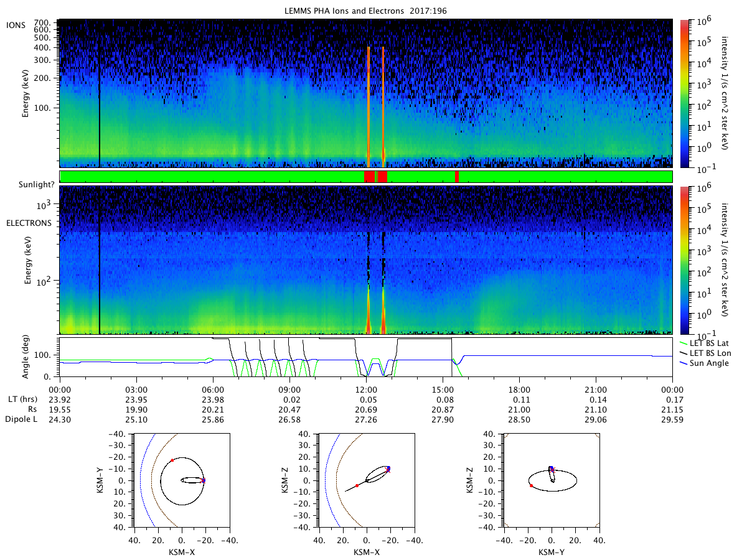Click the Rs value 20.69
Image resolution: width=747 pixels, height=560 pixels.
366,410
